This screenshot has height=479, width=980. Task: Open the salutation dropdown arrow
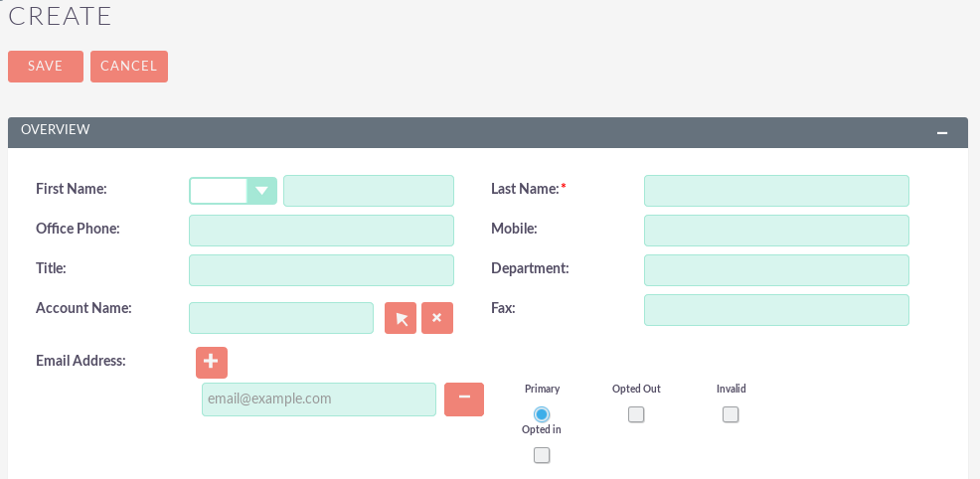[261, 191]
